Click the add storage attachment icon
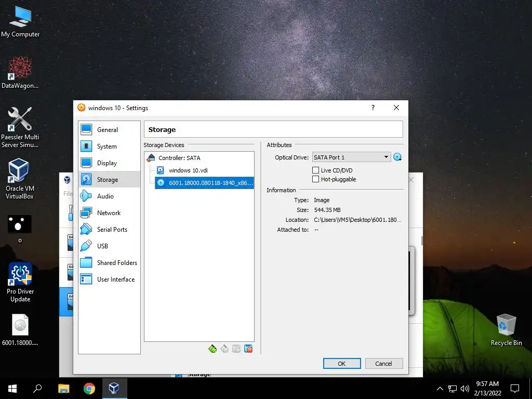The height and width of the screenshot is (399, 532). click(236, 349)
